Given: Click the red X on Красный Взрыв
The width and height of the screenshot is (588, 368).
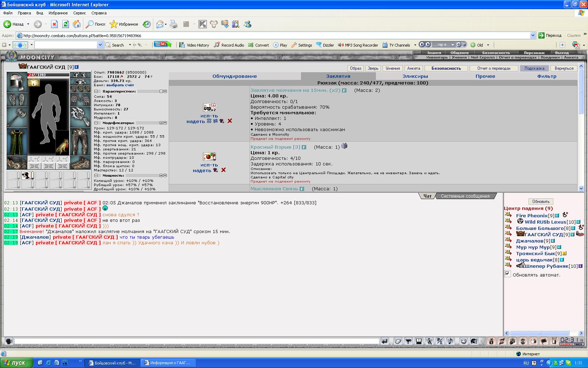Looking at the screenshot, I should tap(223, 170).
